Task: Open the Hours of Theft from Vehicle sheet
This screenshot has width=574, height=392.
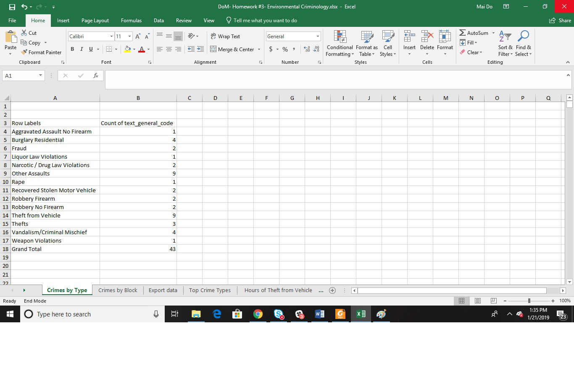Action: point(278,290)
